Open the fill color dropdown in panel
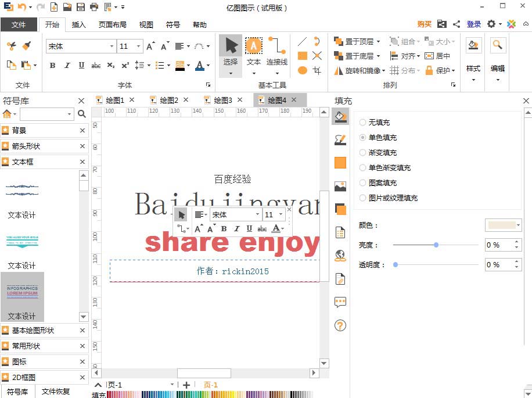Viewport: 532px width, 398px height. pos(518,225)
